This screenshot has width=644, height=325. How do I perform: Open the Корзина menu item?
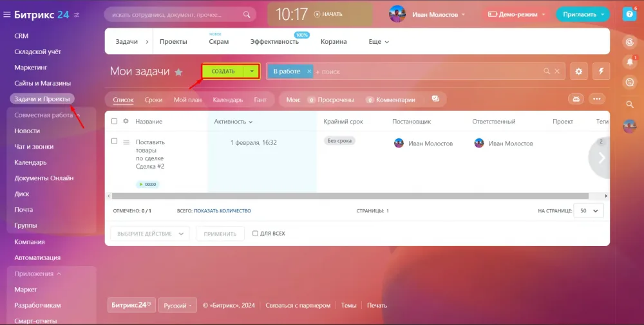click(x=334, y=41)
